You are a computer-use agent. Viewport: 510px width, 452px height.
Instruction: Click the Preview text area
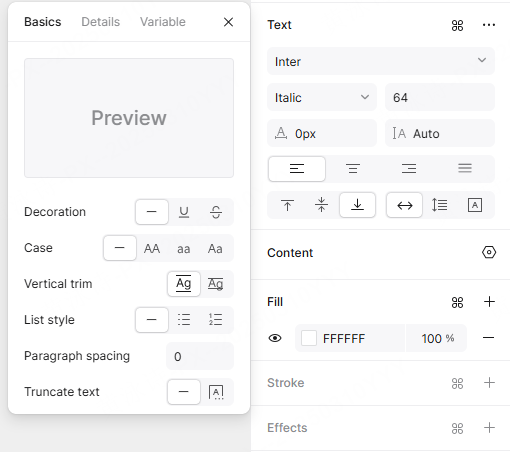point(129,118)
